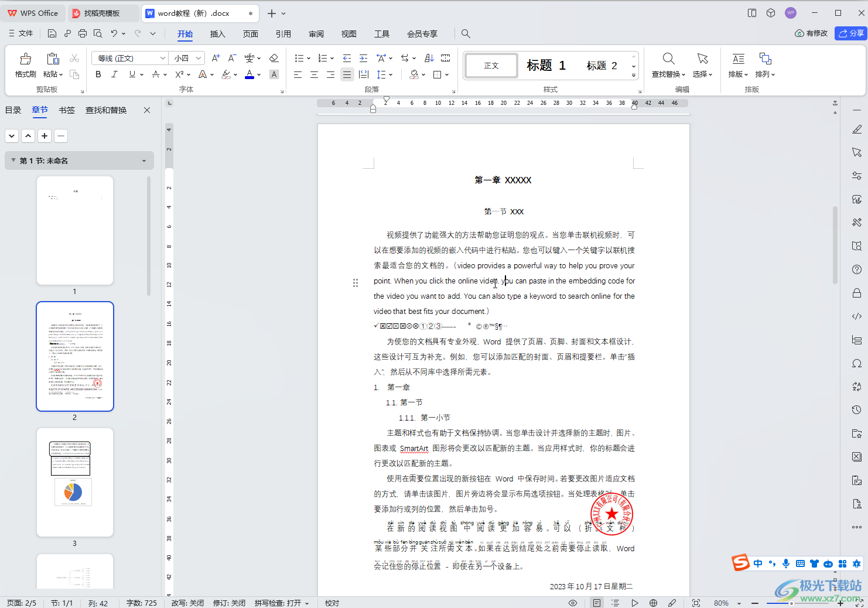
Task: Switch to the 目录 navigation tab
Action: coord(13,110)
